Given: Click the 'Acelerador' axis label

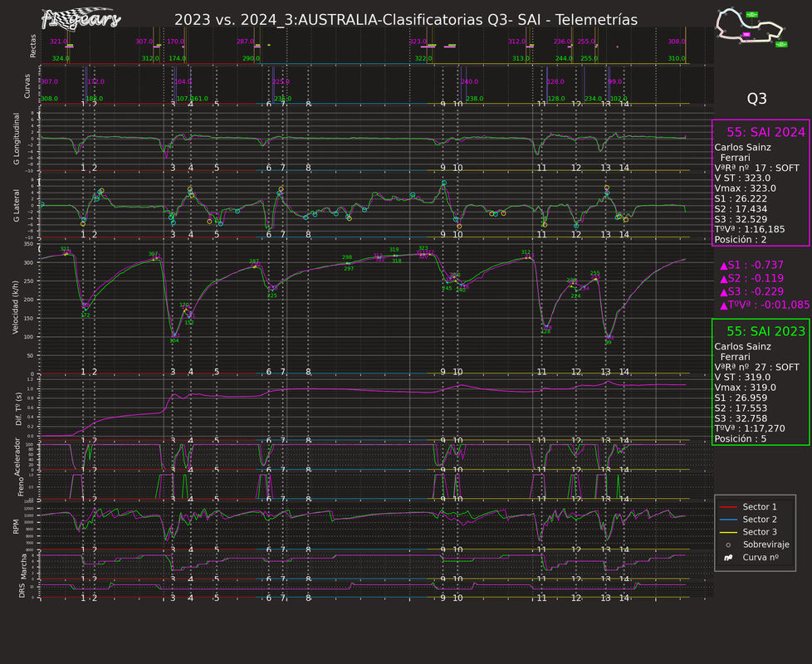Looking at the screenshot, I should coord(17,457).
